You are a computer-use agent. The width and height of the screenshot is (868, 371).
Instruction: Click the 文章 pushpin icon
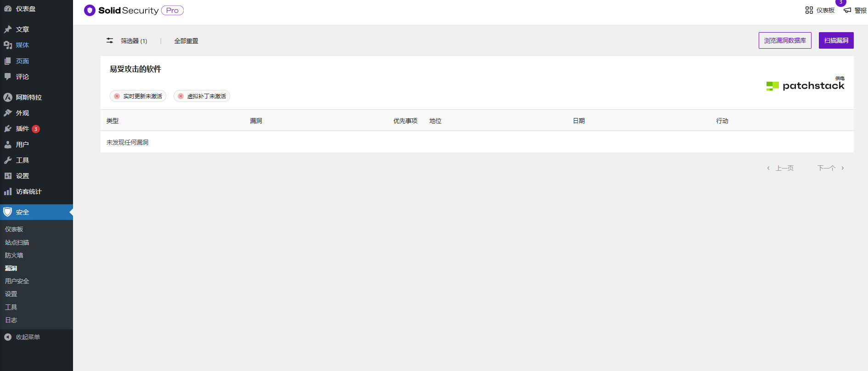click(x=8, y=29)
